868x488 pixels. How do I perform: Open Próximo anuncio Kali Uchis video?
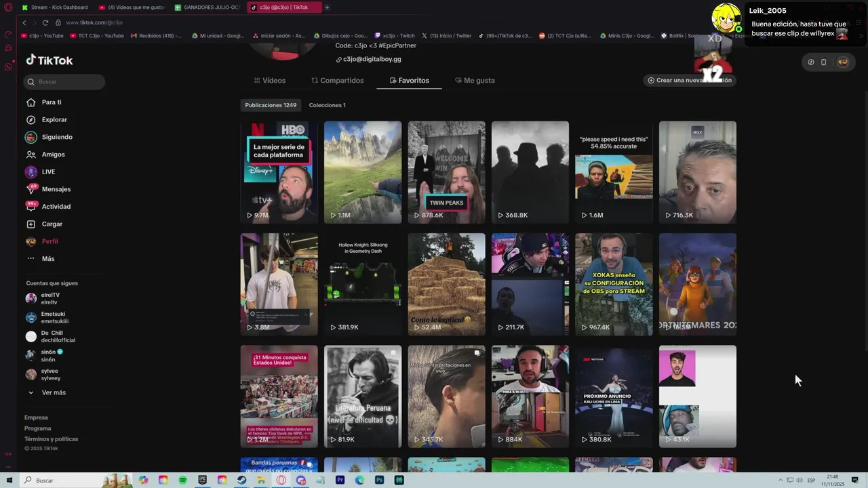click(614, 396)
